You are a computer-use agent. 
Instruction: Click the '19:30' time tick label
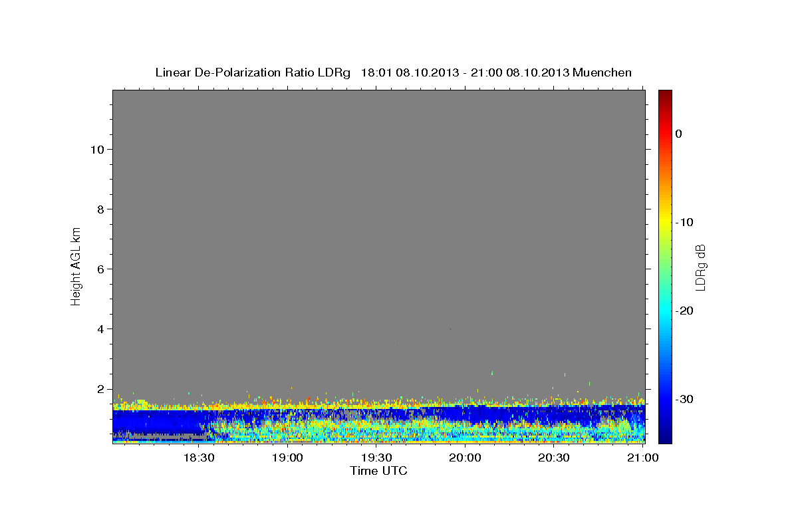pyautogui.click(x=376, y=458)
